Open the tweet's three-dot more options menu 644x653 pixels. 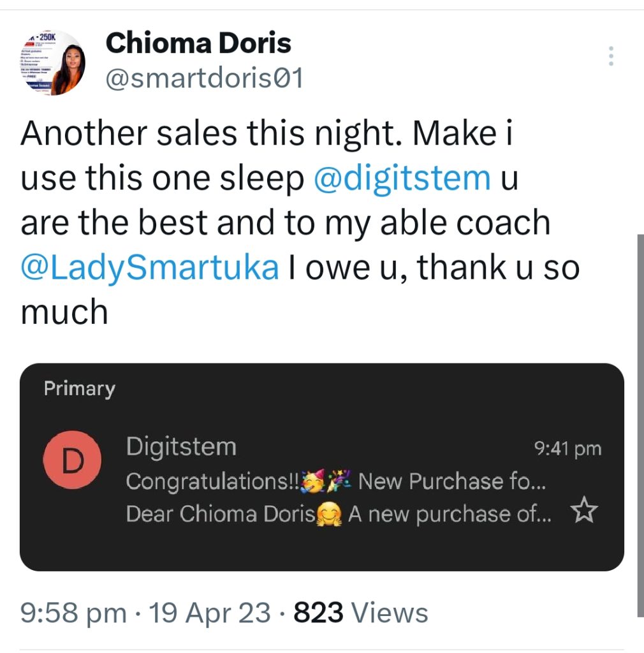(x=611, y=56)
